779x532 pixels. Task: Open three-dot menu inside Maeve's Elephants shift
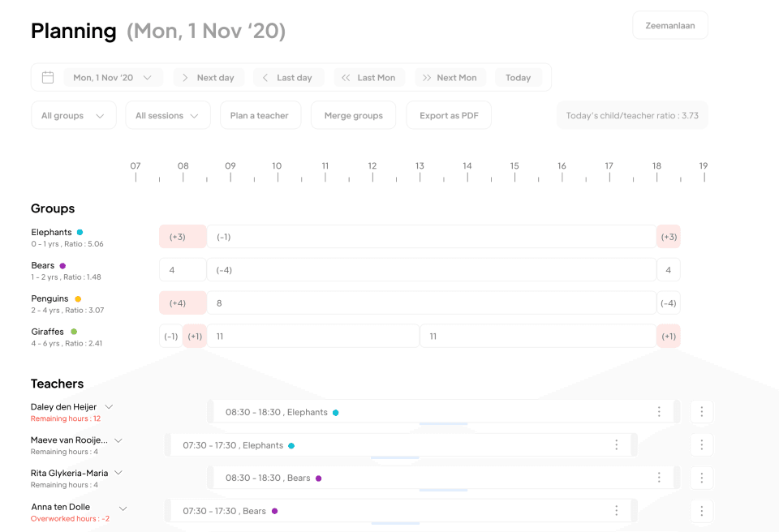point(616,445)
